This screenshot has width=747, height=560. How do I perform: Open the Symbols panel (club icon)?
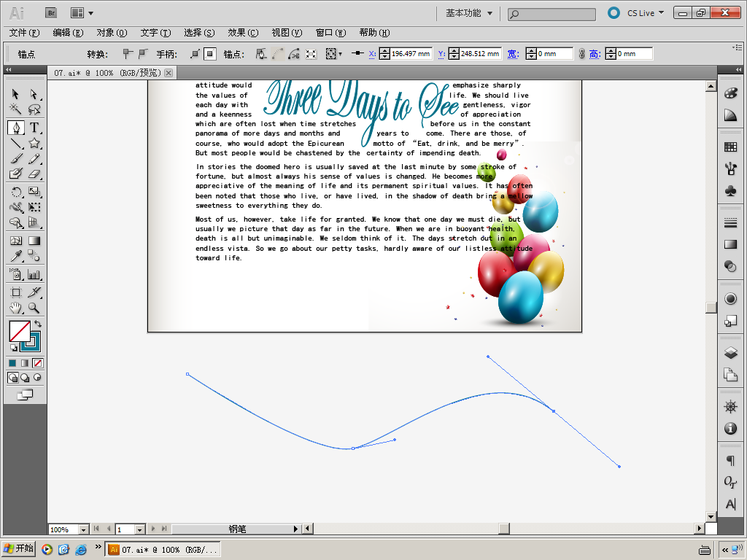coord(730,191)
